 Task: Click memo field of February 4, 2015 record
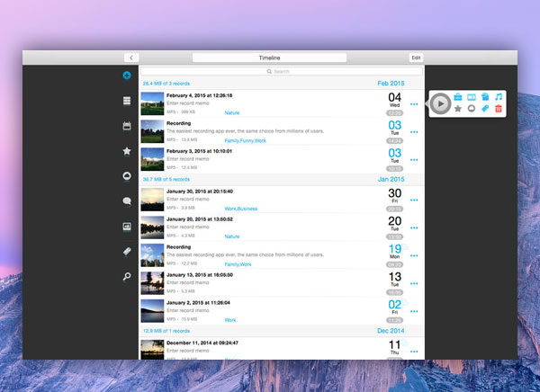188,103
